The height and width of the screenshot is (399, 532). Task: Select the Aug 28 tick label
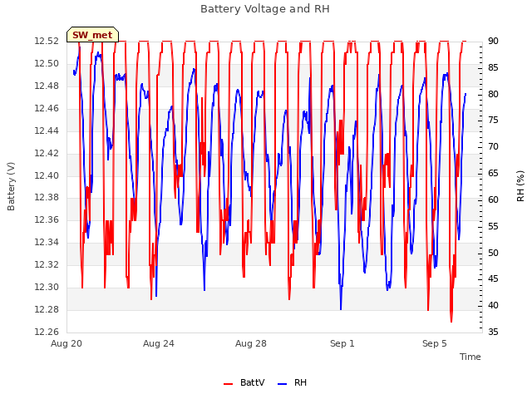(251, 343)
